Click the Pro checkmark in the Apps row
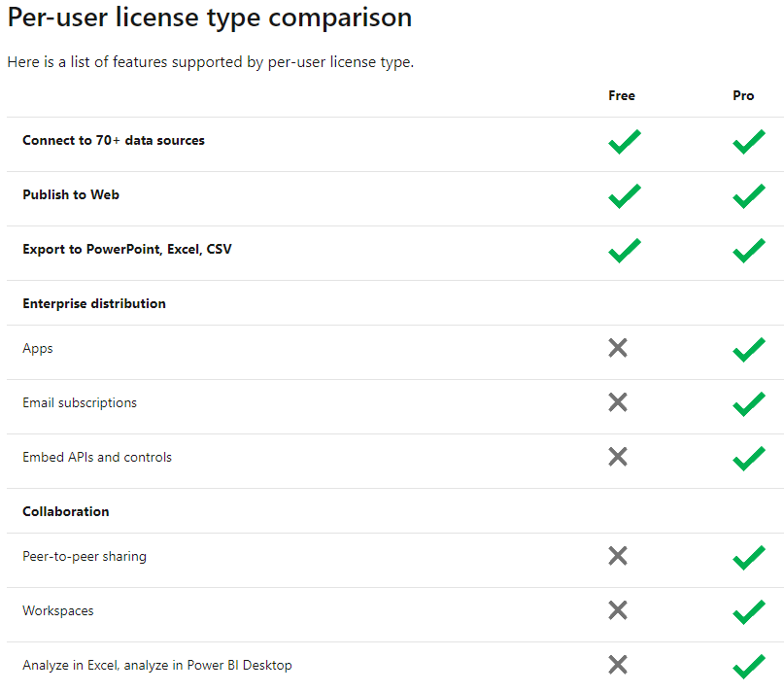 pyautogui.click(x=749, y=350)
